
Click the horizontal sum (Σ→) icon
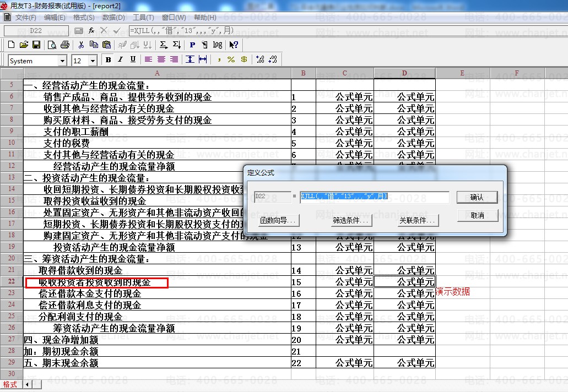point(164,45)
